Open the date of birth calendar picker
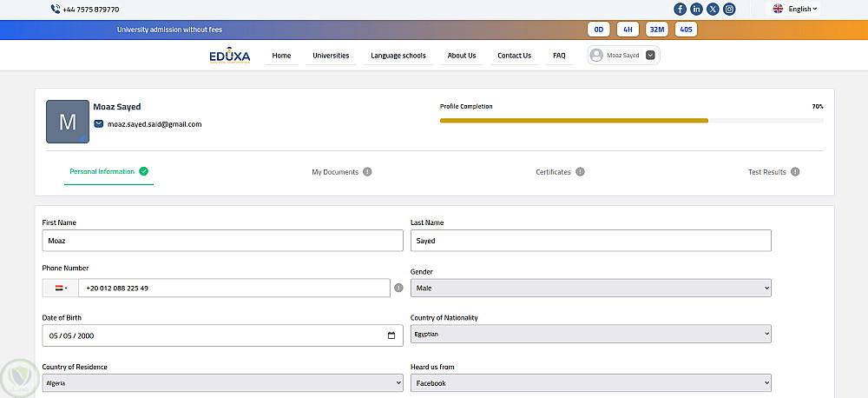Viewport: 868px width, 398px height. pyautogui.click(x=391, y=335)
